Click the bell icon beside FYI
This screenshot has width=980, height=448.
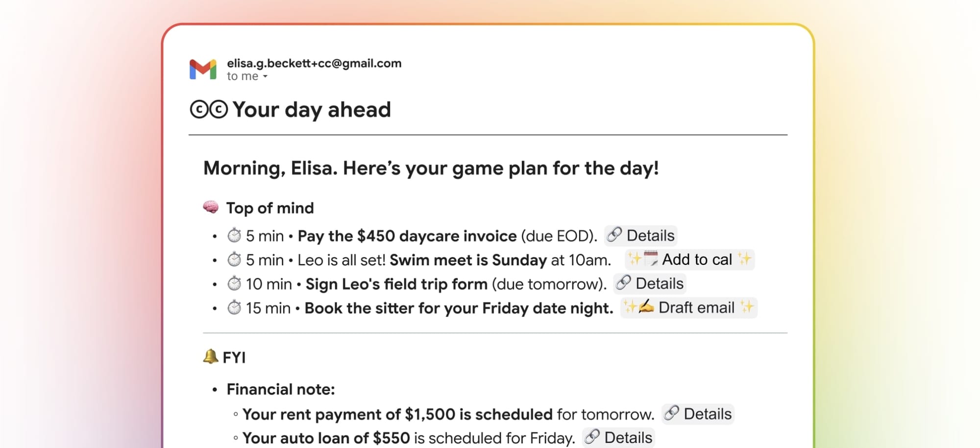(210, 356)
